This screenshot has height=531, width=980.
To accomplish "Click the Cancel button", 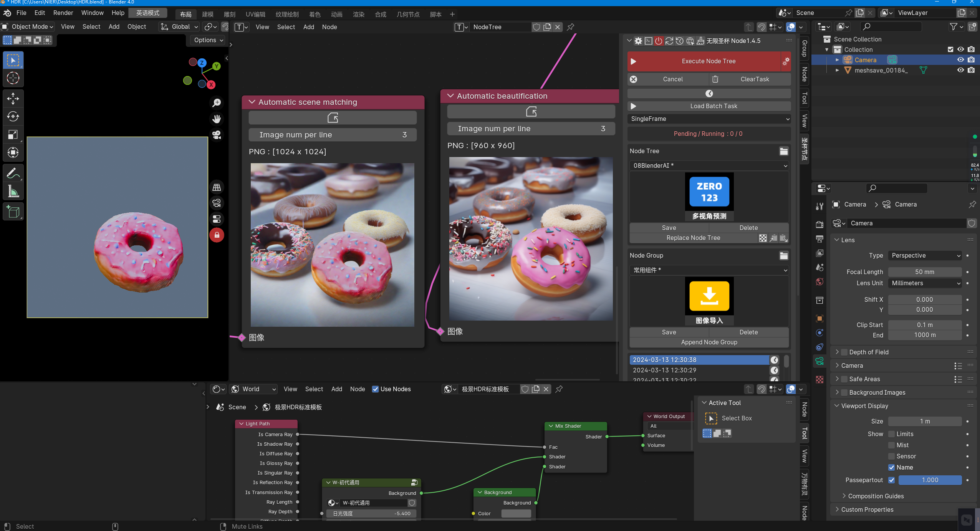I will click(x=668, y=79).
